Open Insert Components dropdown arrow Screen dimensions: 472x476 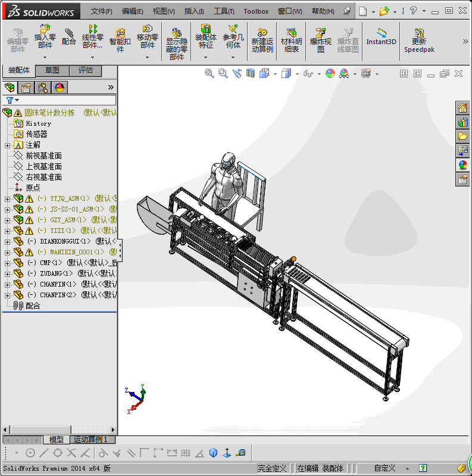point(45,57)
